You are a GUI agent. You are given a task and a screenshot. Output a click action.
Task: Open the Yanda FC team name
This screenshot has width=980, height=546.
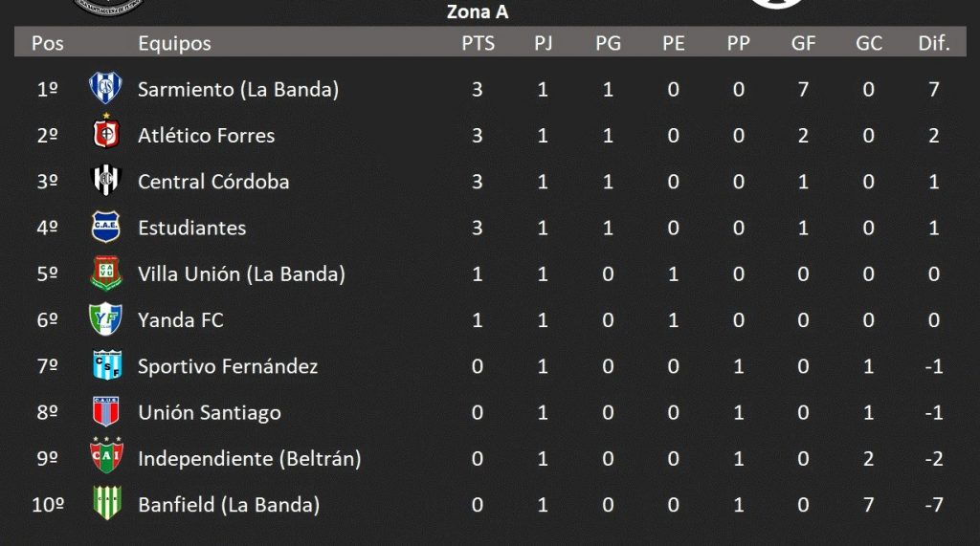coord(181,319)
